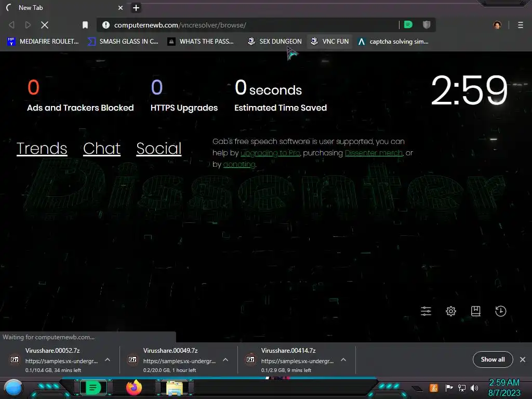Follow the Dissenter merch link
The width and height of the screenshot is (532, 399).
374,153
